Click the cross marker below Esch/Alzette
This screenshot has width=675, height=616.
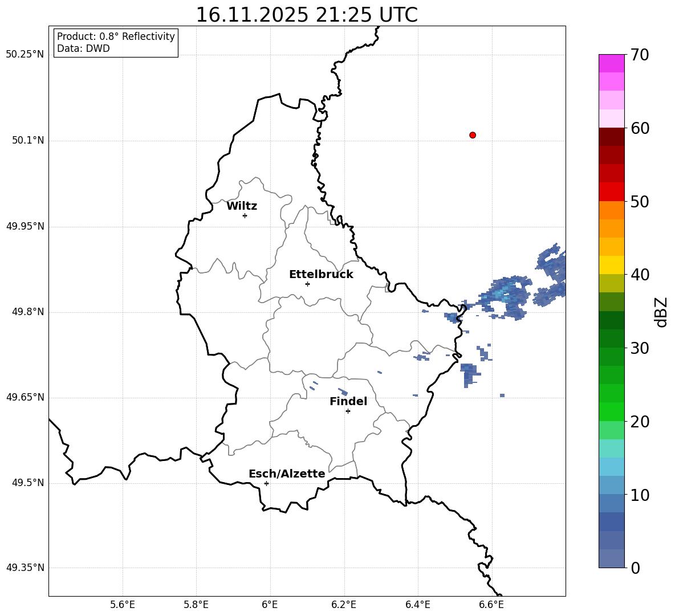[x=266, y=483]
